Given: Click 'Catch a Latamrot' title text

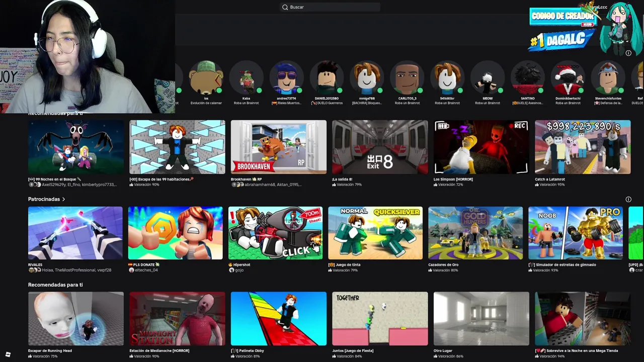Looking at the screenshot, I should [550, 179].
